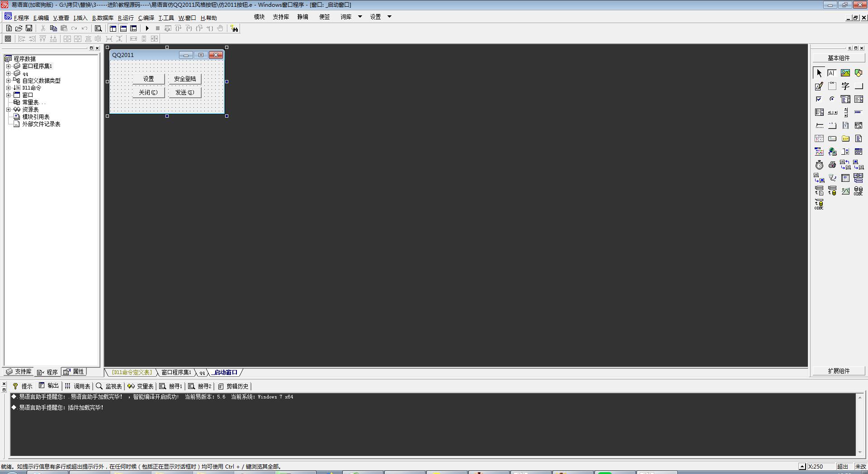
Task: Switch to the 窗口程序集1 editor tab
Action: [176, 373]
